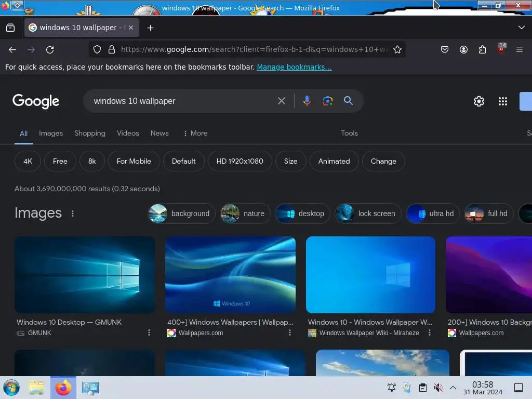Switch to the Videos tab

pos(128,134)
